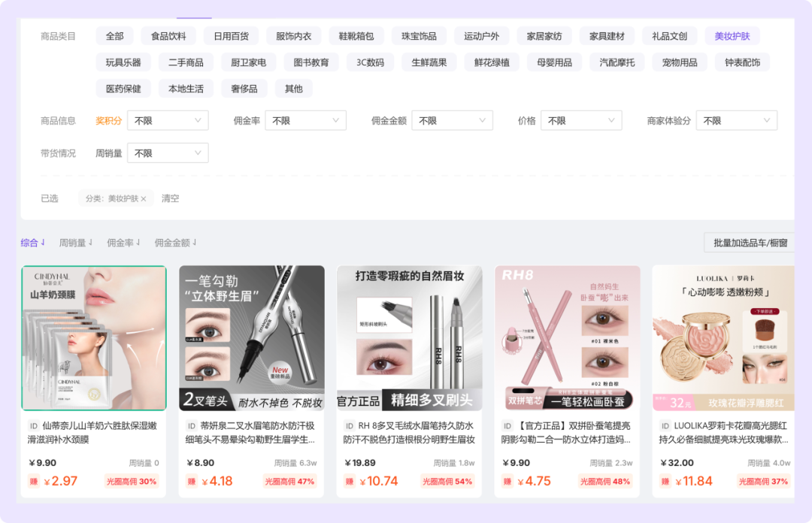812x523 pixels.
Task: Choose the 礼品文创 category
Action: [x=670, y=36]
